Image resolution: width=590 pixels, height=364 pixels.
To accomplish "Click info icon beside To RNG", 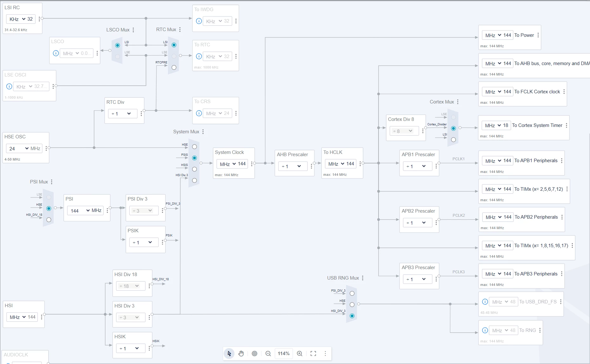I will coord(485,330).
